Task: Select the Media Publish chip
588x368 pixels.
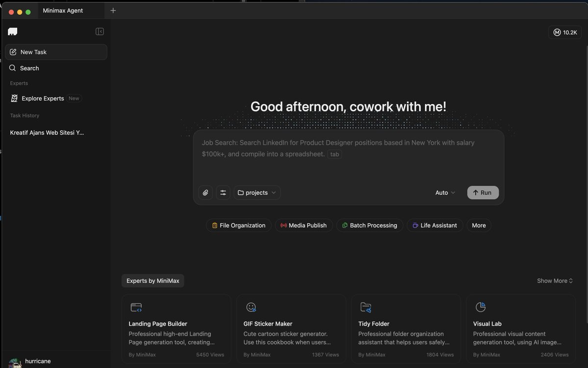Action: [x=304, y=225]
